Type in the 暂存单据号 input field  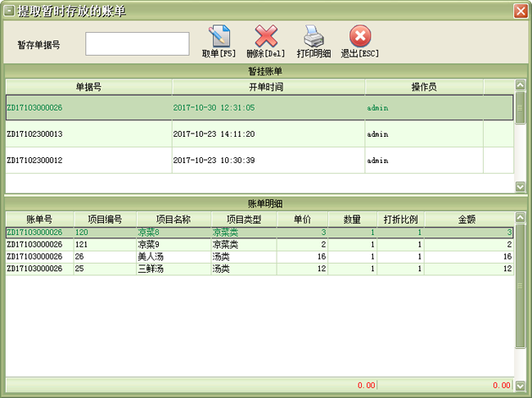point(138,44)
